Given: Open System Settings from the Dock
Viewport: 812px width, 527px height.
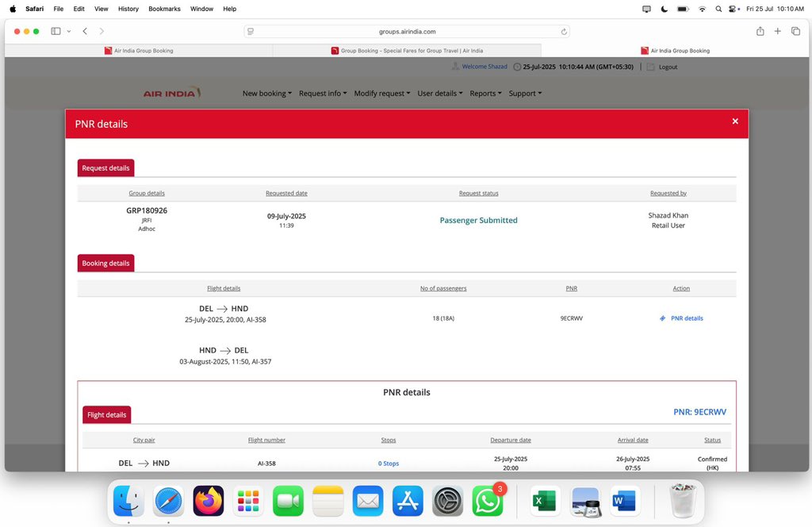Looking at the screenshot, I should pyautogui.click(x=447, y=501).
